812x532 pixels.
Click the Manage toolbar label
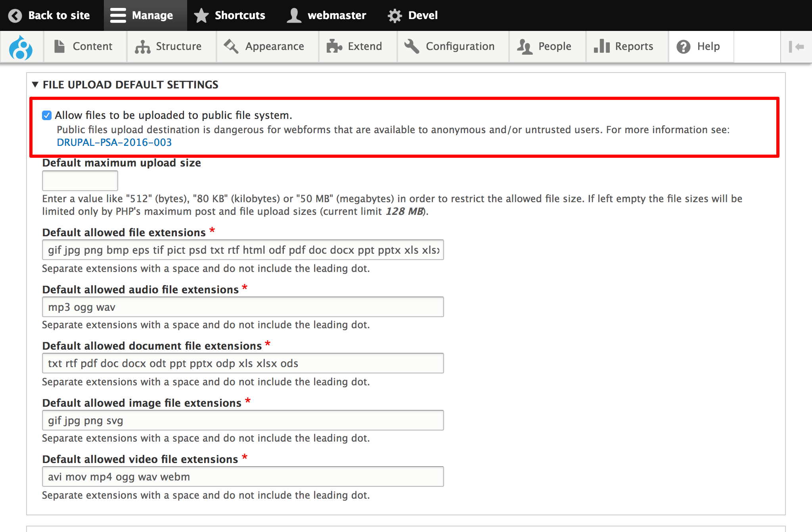point(153,15)
